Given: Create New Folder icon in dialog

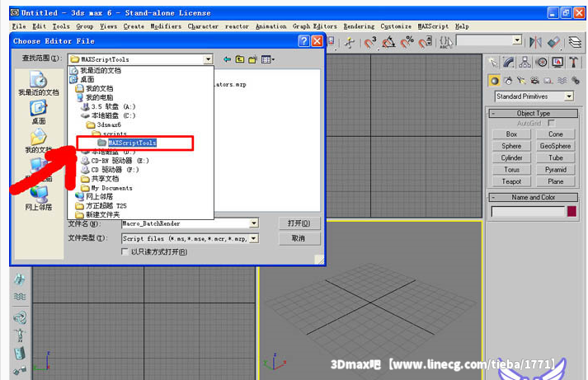Looking at the screenshot, I should (252, 59).
